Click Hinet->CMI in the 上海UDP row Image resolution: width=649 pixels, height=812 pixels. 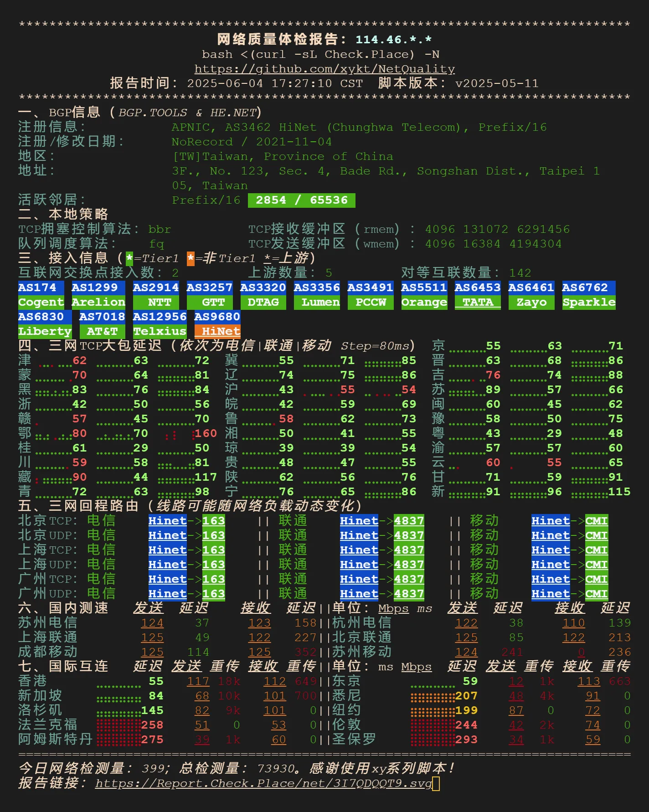[x=570, y=565]
